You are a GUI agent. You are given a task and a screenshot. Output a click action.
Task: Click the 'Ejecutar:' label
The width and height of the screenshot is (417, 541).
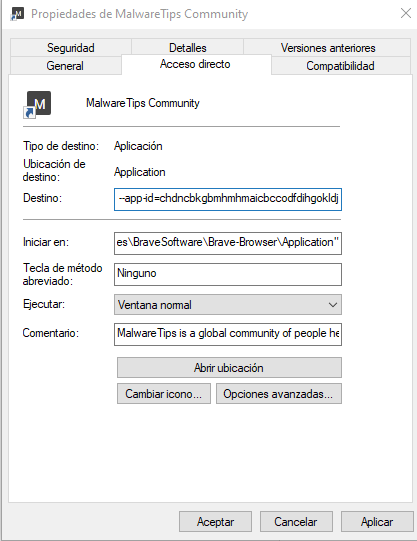pos(44,304)
